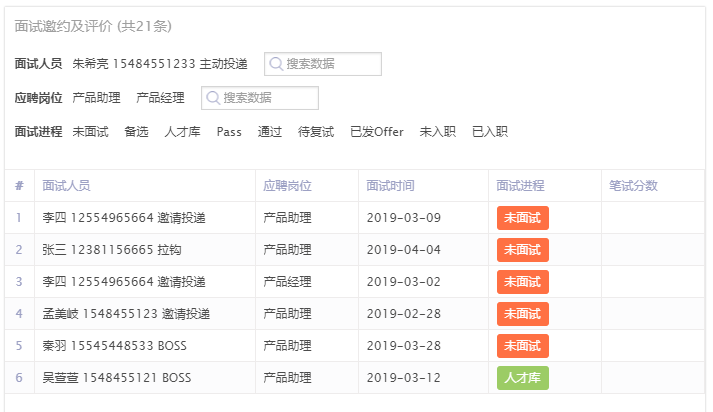The image size is (713, 412).
Task: Filter positions by 产品经理
Action: click(x=161, y=98)
